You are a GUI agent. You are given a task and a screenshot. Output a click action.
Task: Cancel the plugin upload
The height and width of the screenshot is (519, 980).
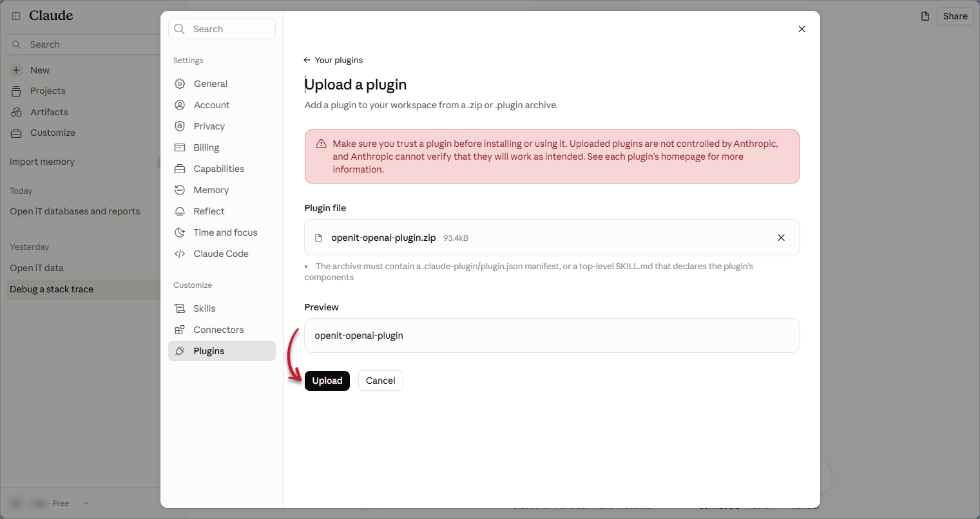(381, 381)
